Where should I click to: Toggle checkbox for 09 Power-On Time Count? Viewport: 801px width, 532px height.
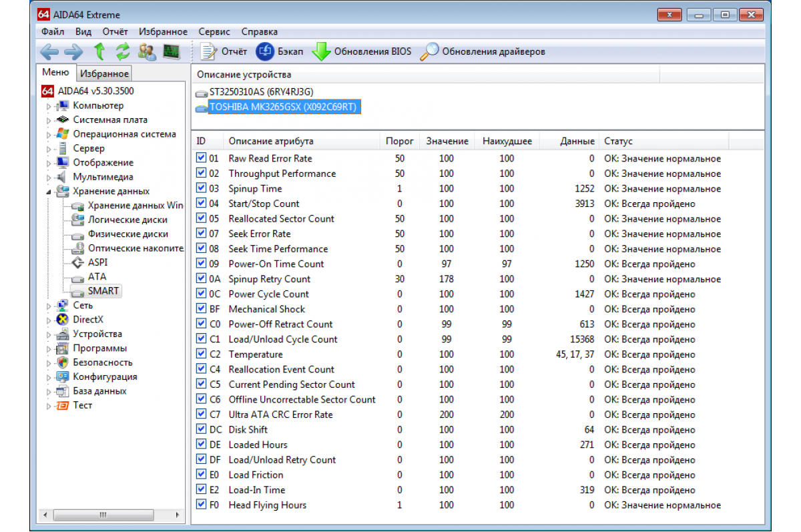202,264
